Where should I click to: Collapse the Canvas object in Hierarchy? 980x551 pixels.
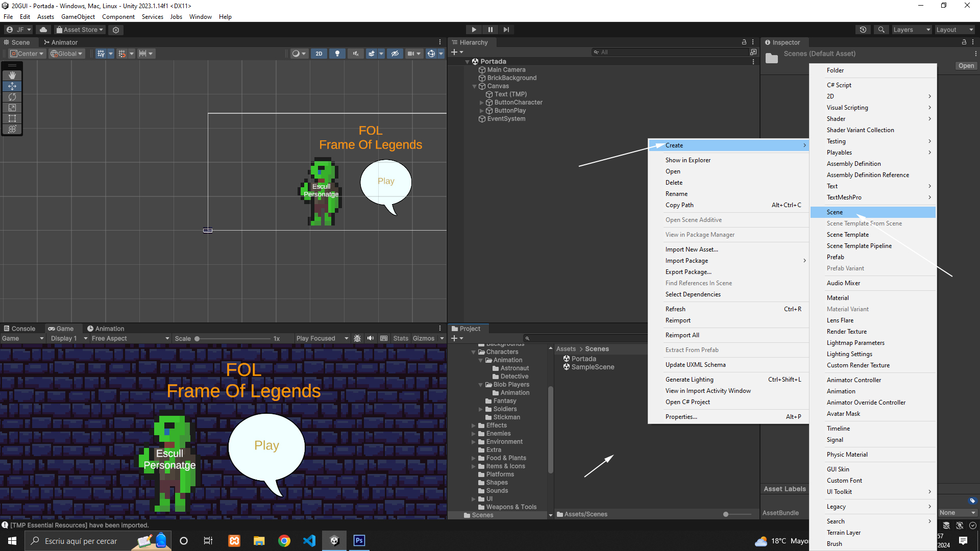(474, 86)
